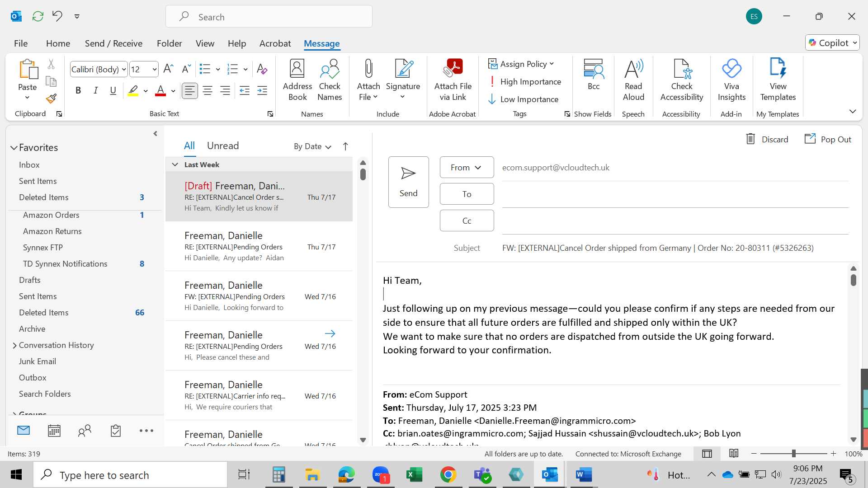The width and height of the screenshot is (868, 488).
Task: Open Calibri (Body) font name dropdown
Action: (x=124, y=70)
